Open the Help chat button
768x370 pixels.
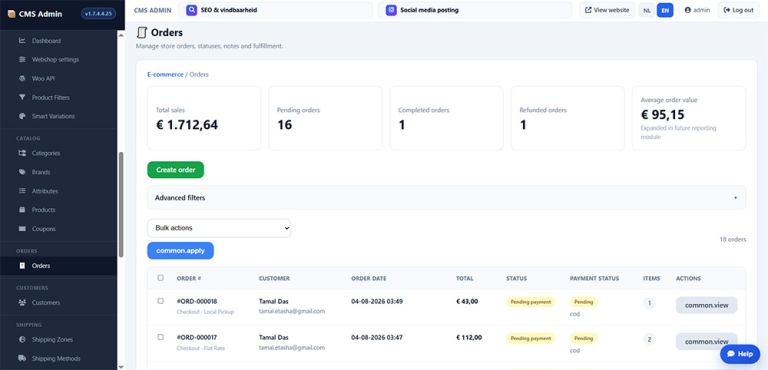pyautogui.click(x=740, y=354)
